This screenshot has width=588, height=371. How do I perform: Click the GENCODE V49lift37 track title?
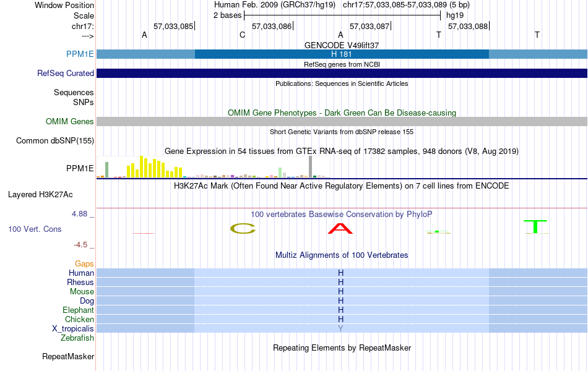coord(342,45)
